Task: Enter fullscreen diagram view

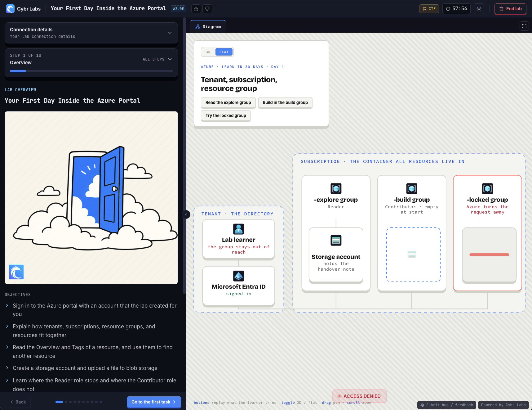Action: 524,26
